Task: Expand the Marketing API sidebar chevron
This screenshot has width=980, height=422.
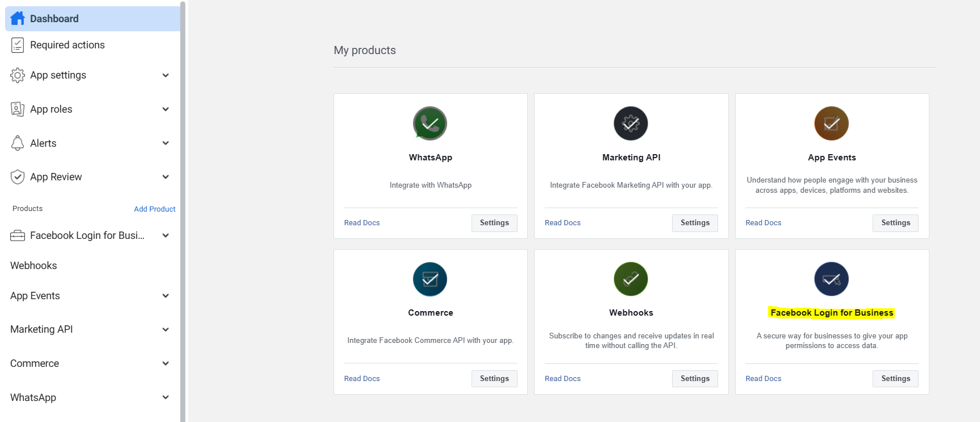Action: 165,329
